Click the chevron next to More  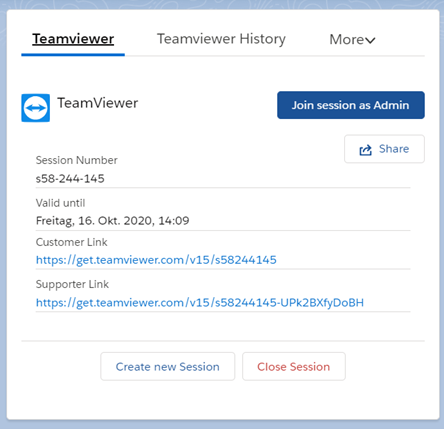coord(370,40)
